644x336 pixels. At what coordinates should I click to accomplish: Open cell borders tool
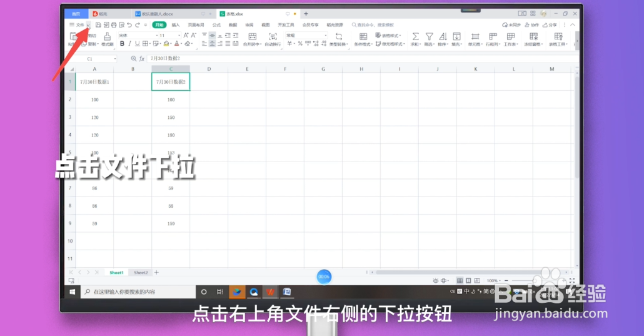point(146,44)
